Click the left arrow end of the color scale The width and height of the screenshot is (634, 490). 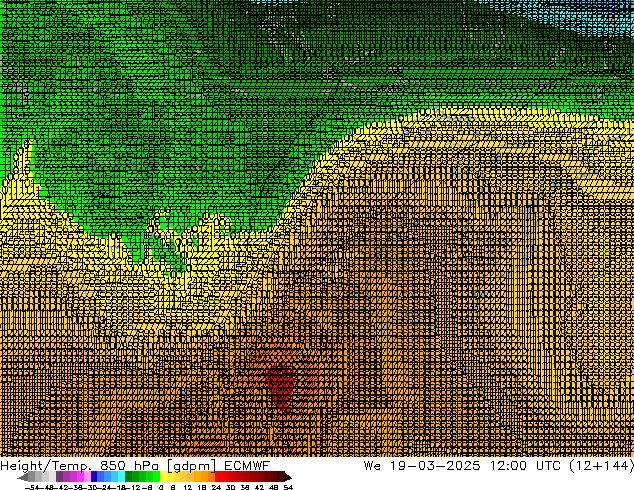coord(23,477)
